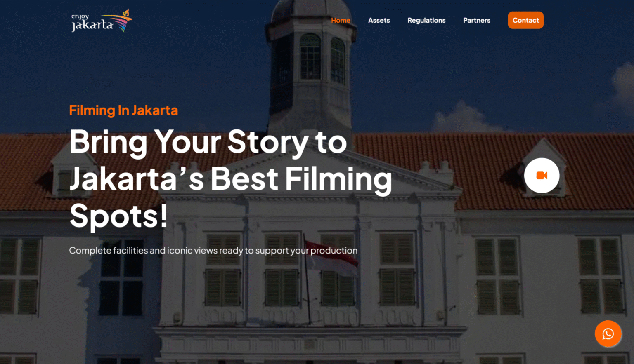Click the orange Contact button
The image size is (634, 364).
click(x=525, y=20)
